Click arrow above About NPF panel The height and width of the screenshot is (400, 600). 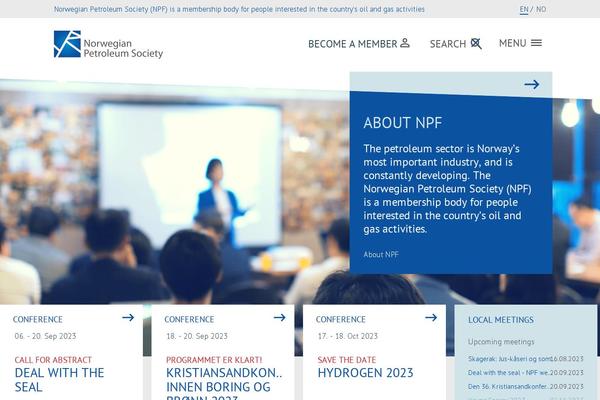point(532,84)
